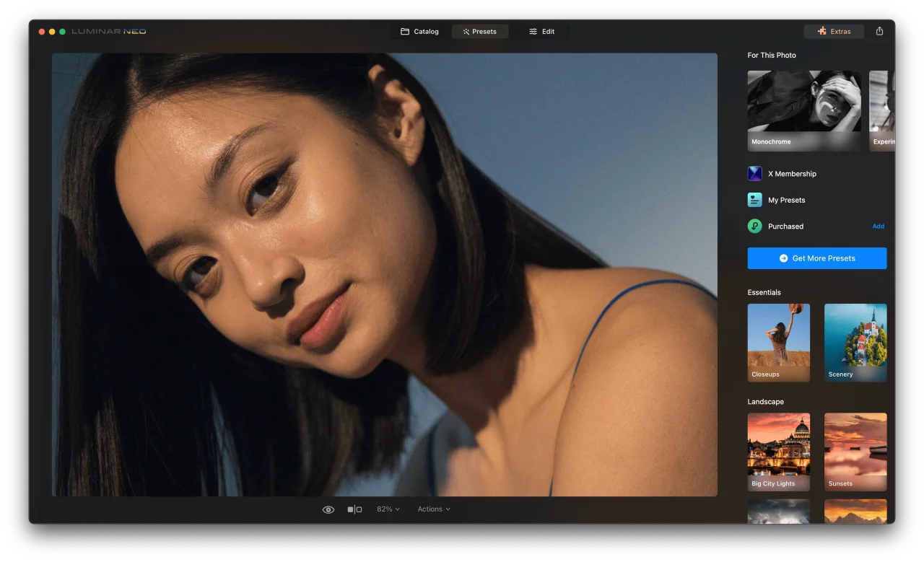
Task: Click the X Membership icon
Action: 754,174
